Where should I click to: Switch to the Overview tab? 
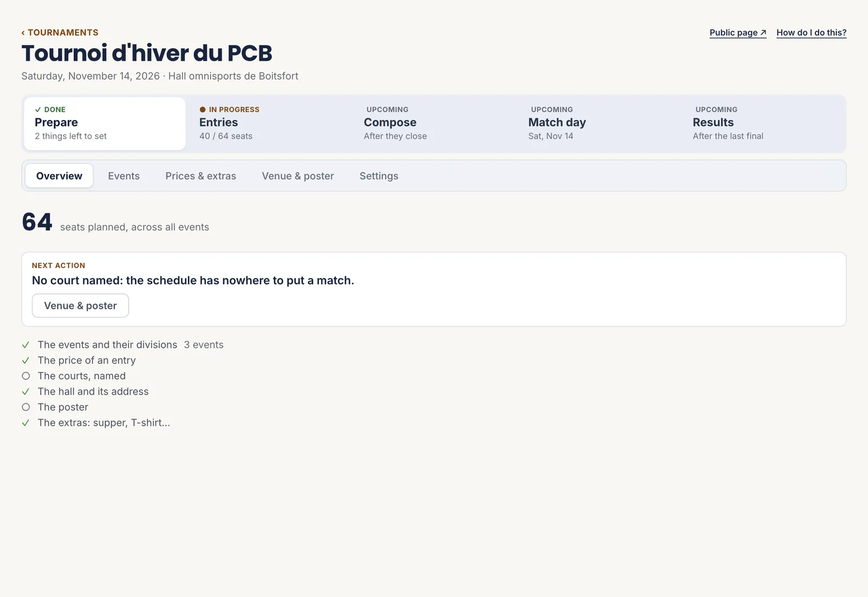59,176
